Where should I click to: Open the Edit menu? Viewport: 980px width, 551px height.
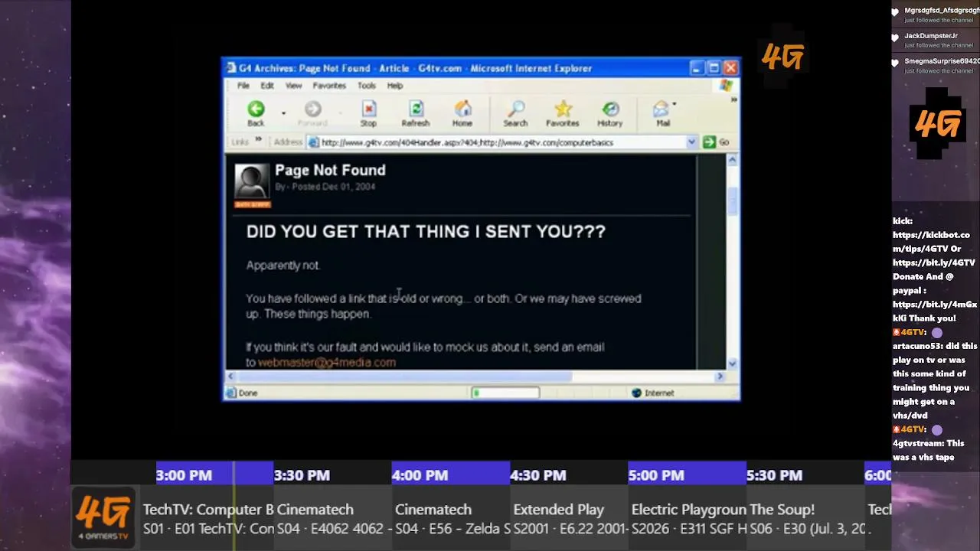266,86
